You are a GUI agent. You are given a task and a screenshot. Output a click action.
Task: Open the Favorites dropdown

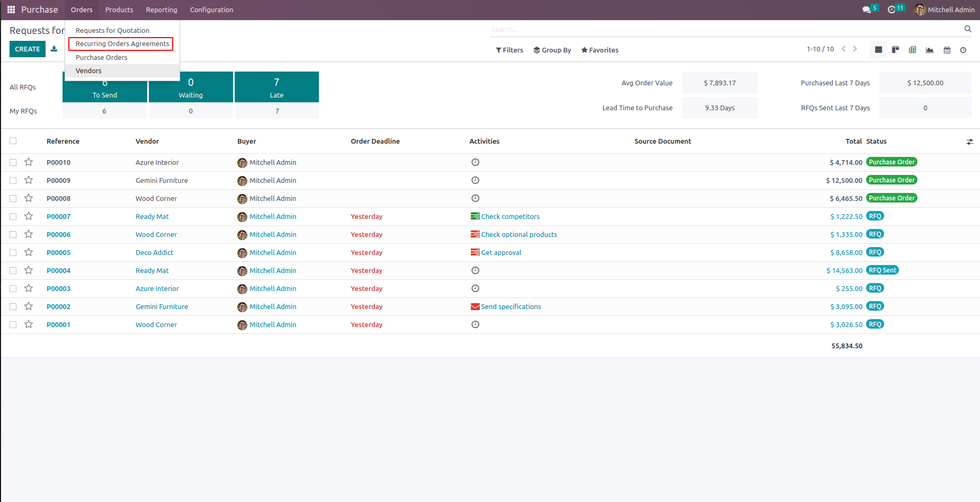600,50
